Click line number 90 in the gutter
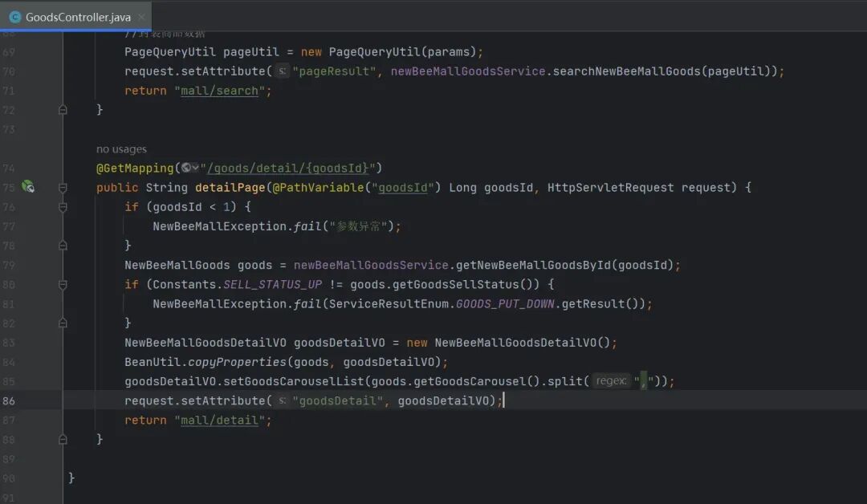 (x=9, y=478)
